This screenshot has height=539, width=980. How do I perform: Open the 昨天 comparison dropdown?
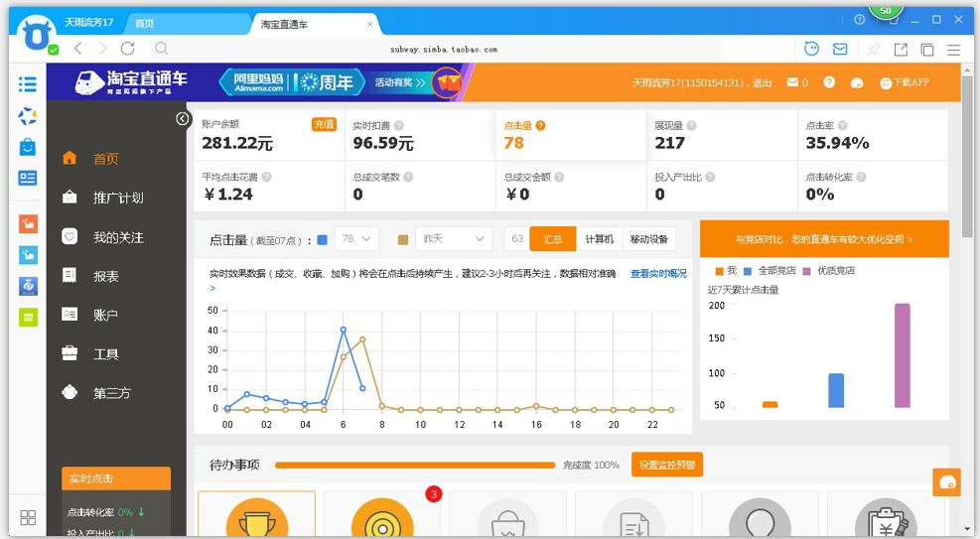(454, 238)
